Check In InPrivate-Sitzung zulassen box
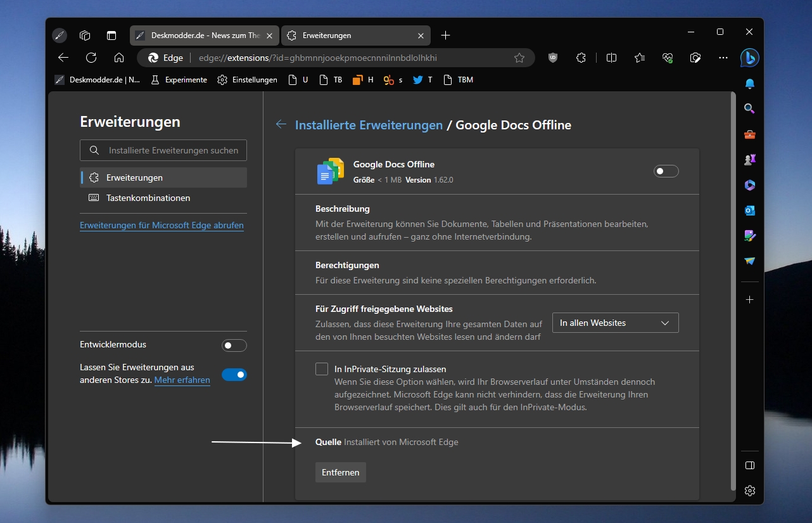 click(322, 369)
